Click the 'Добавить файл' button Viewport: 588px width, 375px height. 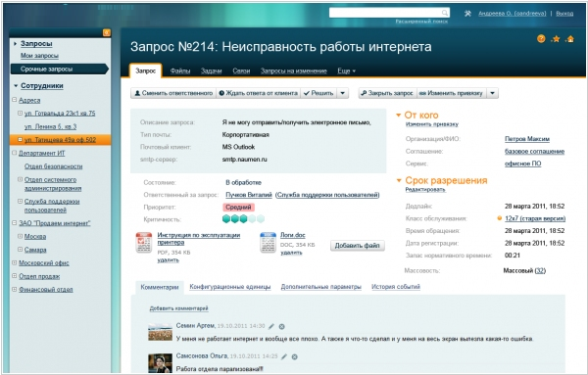358,246
